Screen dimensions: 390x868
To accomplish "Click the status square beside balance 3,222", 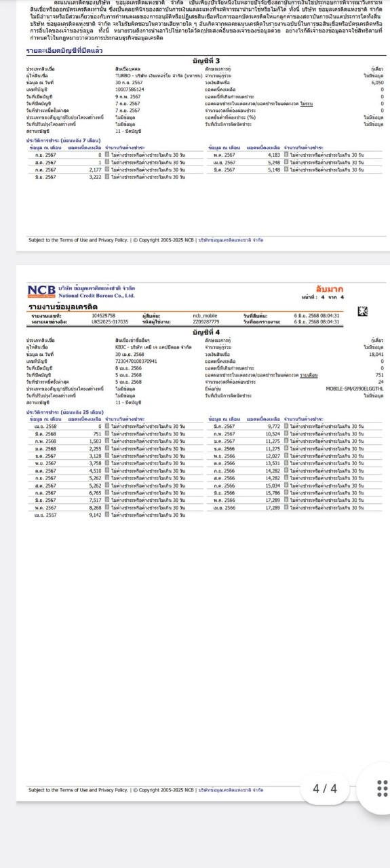I will pyautogui.click(x=106, y=177).
